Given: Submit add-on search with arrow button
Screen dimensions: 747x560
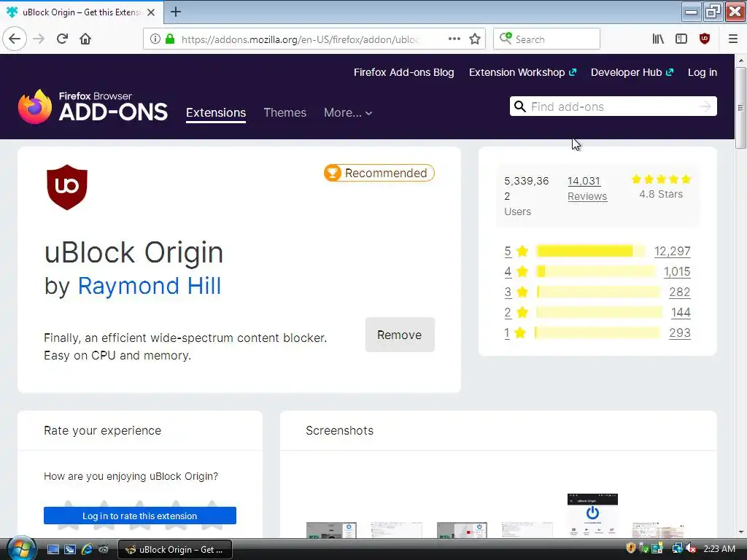Looking at the screenshot, I should pos(705,106).
